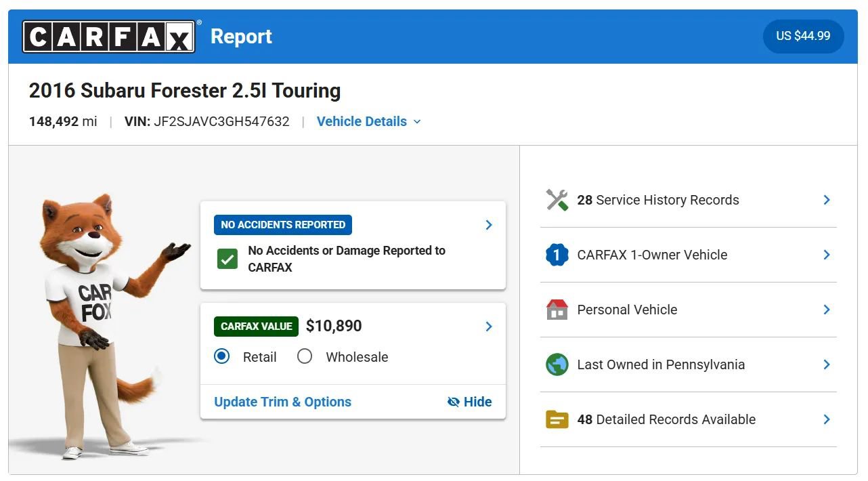The height and width of the screenshot is (481, 868).
Task: Click the crossed-out eye icon next to Hide
Action: [454, 402]
